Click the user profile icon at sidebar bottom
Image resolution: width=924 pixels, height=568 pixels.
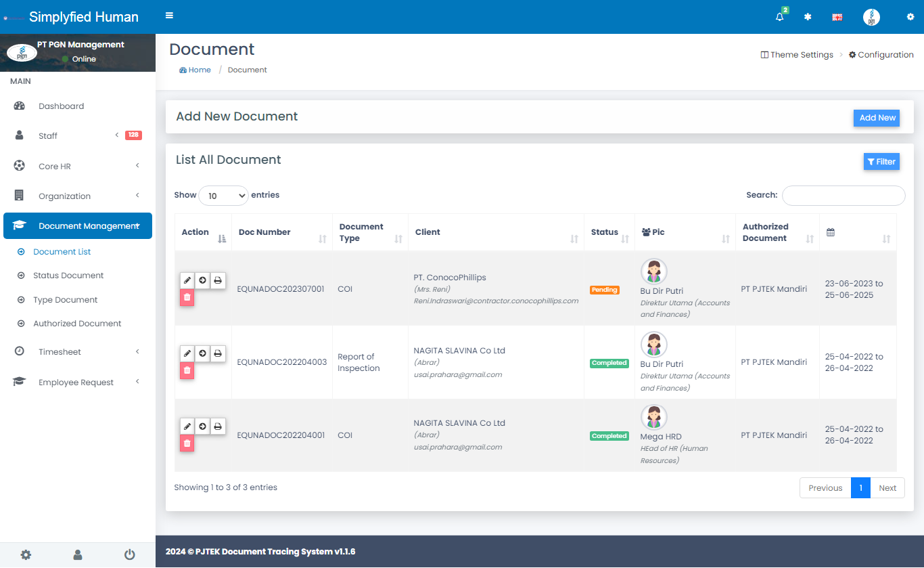(x=78, y=554)
